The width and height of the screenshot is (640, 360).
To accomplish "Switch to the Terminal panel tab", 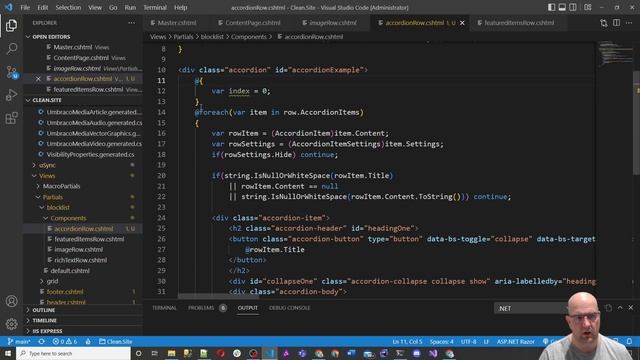I will (164, 308).
